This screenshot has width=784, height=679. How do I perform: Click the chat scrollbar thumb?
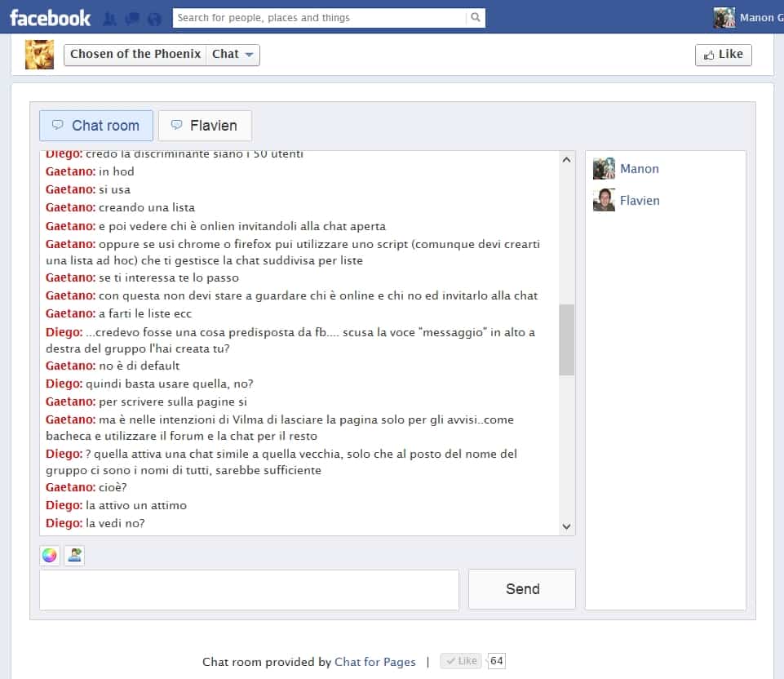click(x=566, y=339)
